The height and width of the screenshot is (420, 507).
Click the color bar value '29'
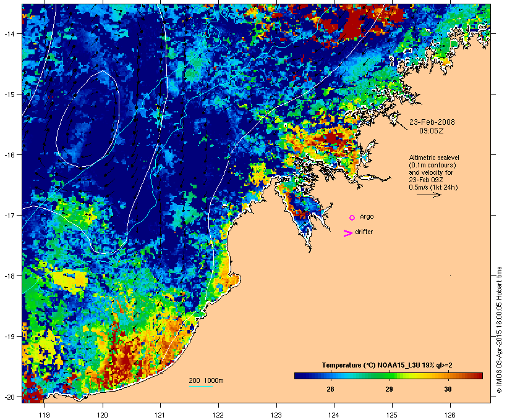pos(389,389)
